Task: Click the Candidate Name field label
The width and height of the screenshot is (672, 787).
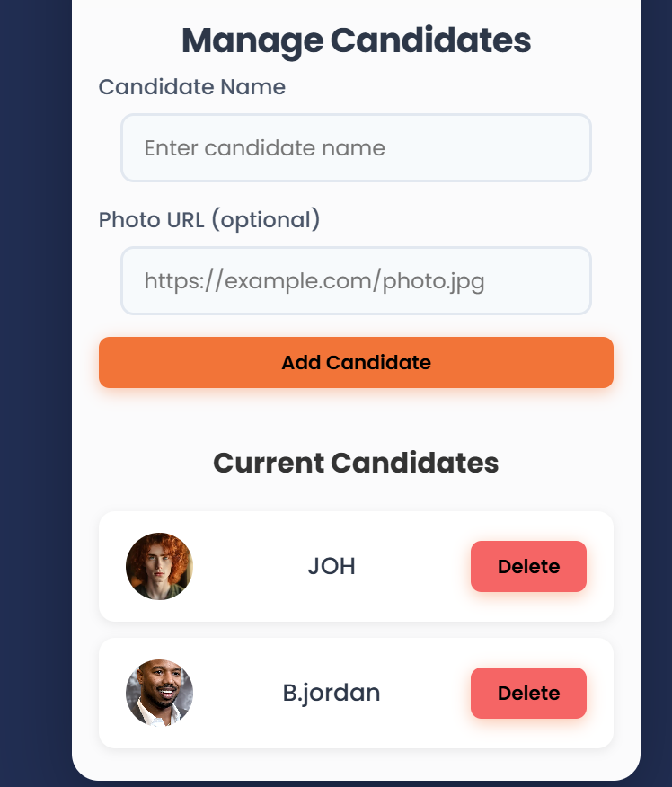Action: click(192, 87)
